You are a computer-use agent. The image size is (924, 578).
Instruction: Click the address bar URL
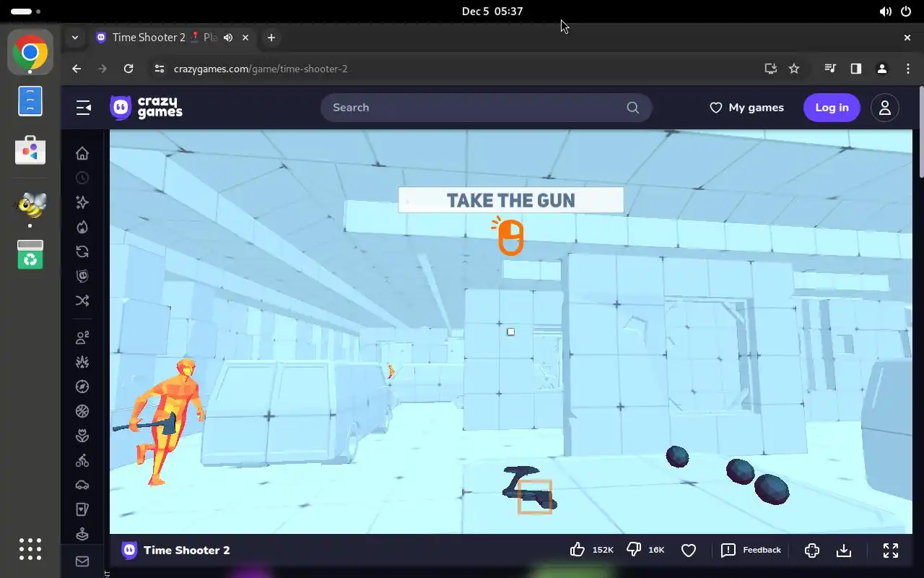click(261, 69)
